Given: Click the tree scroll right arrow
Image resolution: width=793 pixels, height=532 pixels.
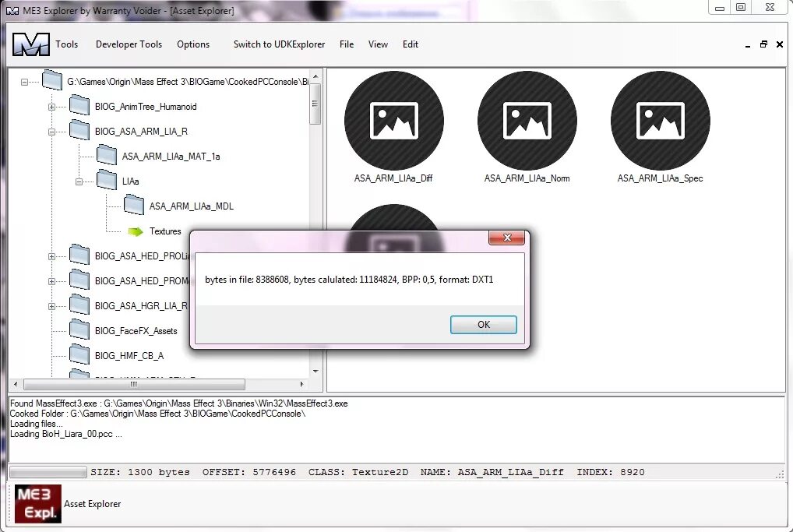Looking at the screenshot, I should pos(302,384).
